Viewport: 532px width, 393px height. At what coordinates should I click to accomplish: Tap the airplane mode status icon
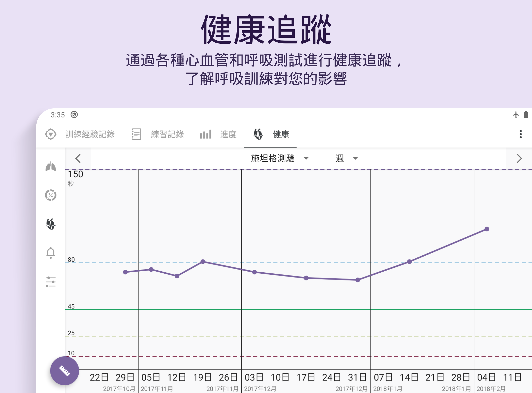click(x=516, y=115)
